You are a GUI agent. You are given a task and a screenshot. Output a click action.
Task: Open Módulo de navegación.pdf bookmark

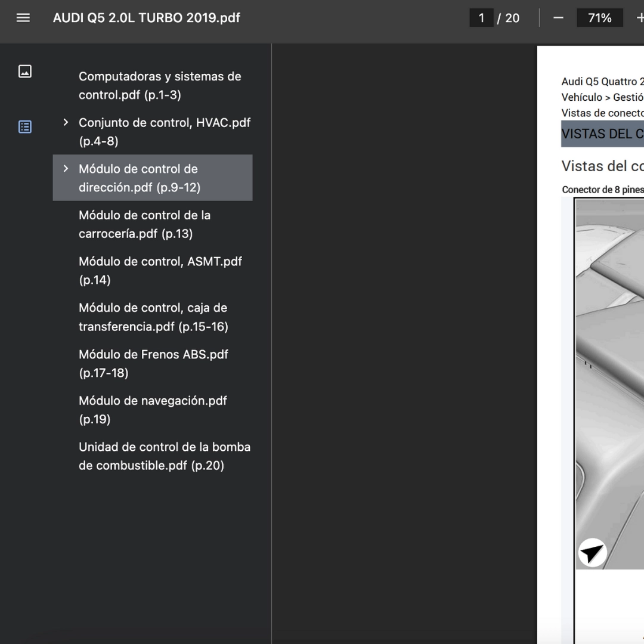pos(153,410)
